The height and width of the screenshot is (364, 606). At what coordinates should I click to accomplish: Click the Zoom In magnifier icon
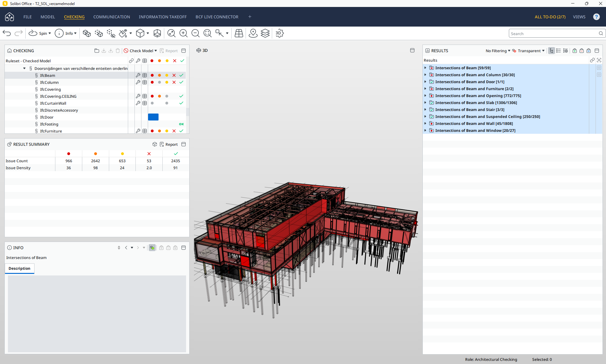[183, 33]
